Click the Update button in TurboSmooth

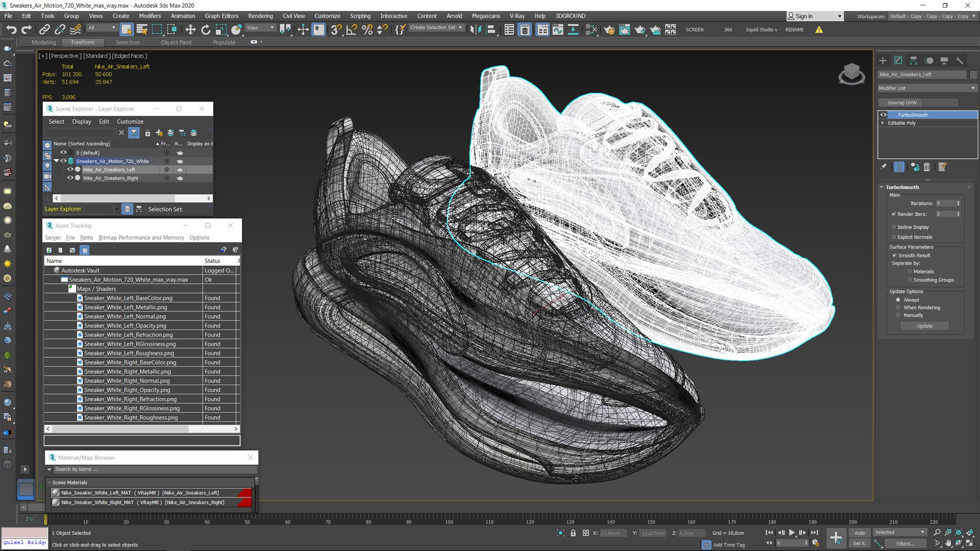click(x=924, y=326)
